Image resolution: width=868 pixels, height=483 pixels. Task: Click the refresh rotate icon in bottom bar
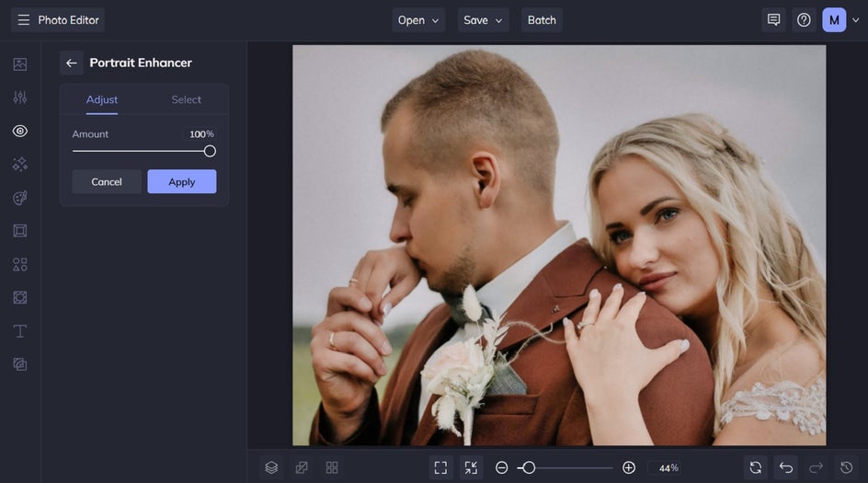pos(756,467)
